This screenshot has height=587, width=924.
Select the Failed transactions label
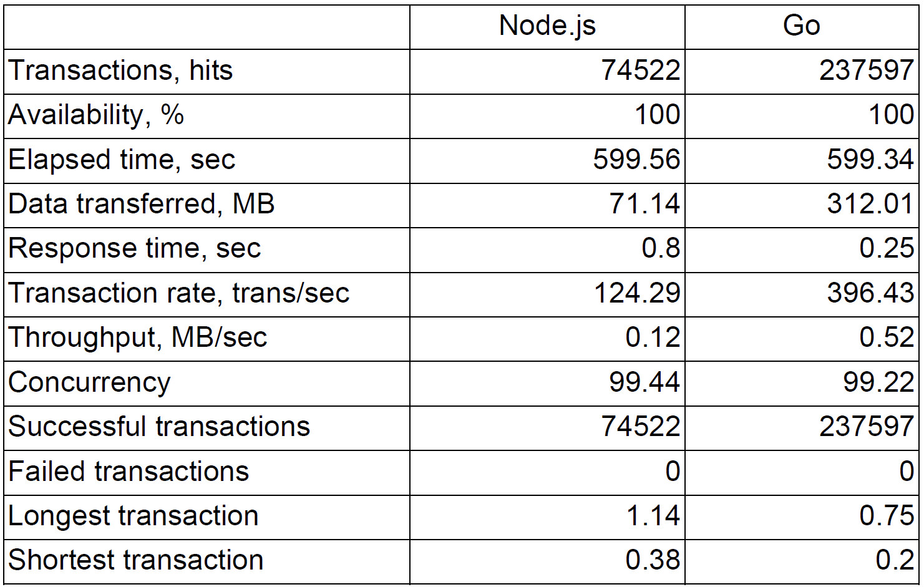point(129,472)
